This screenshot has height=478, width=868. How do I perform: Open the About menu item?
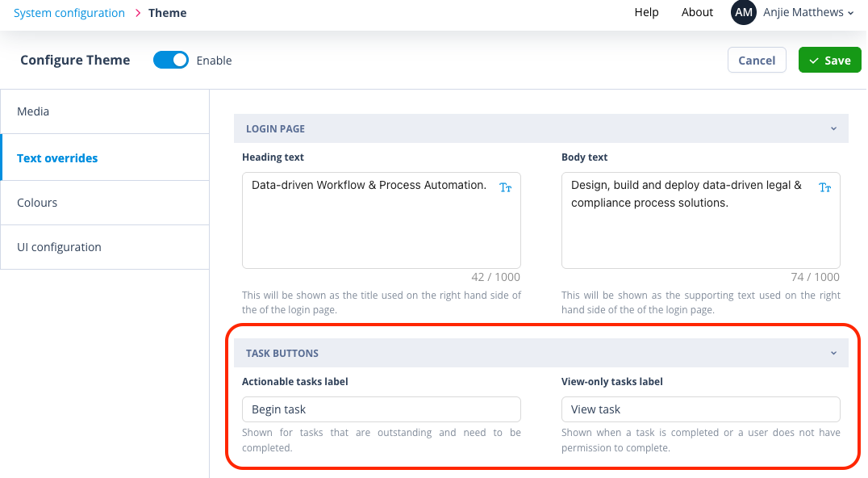[x=697, y=12]
